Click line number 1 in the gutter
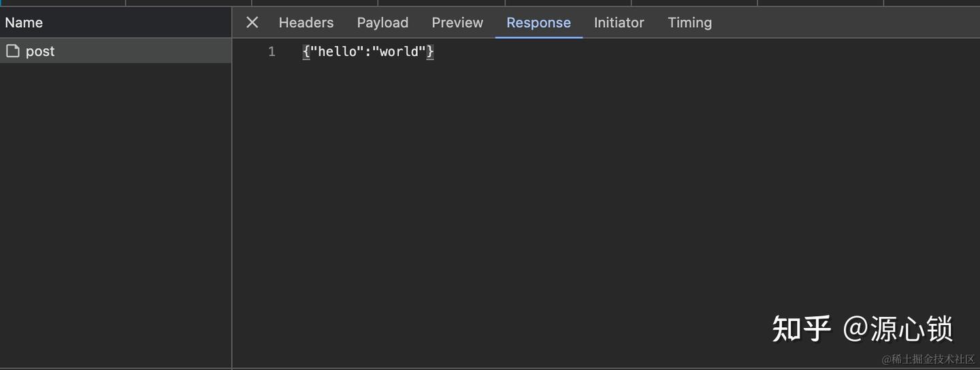The width and height of the screenshot is (980, 370). point(272,52)
